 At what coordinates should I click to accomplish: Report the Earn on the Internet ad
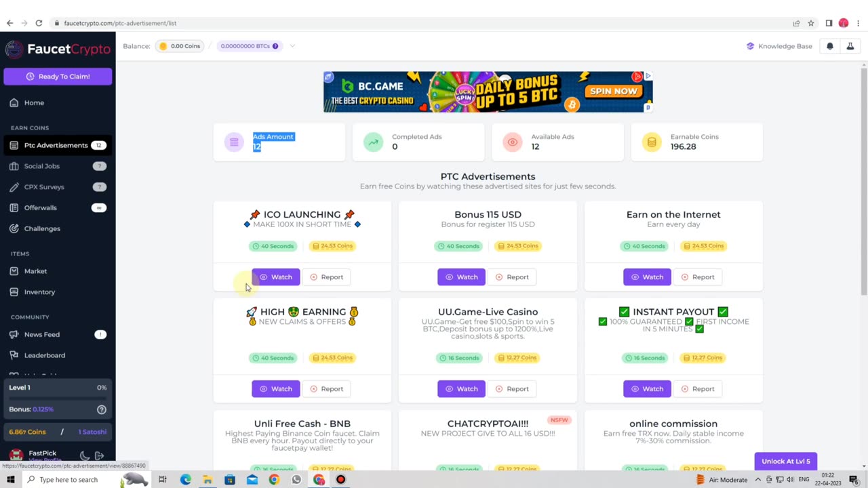697,277
